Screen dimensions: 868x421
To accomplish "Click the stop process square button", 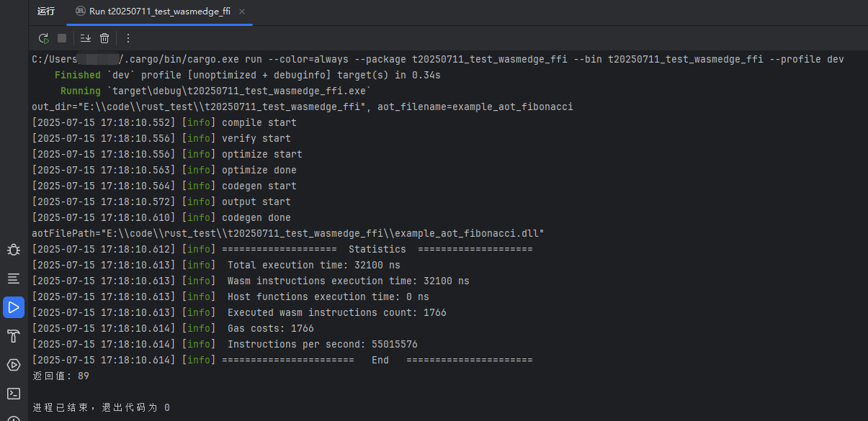I will pos(62,38).
